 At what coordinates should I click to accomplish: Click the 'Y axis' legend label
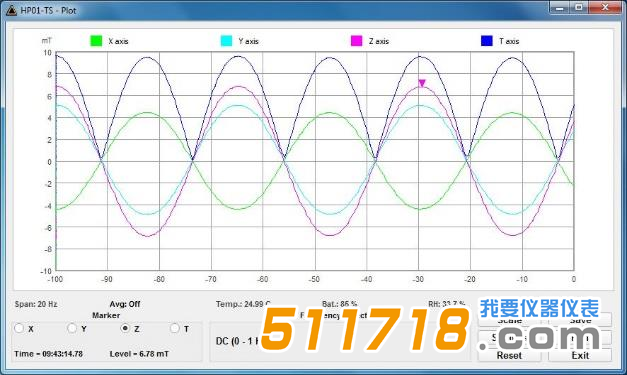tap(248, 41)
